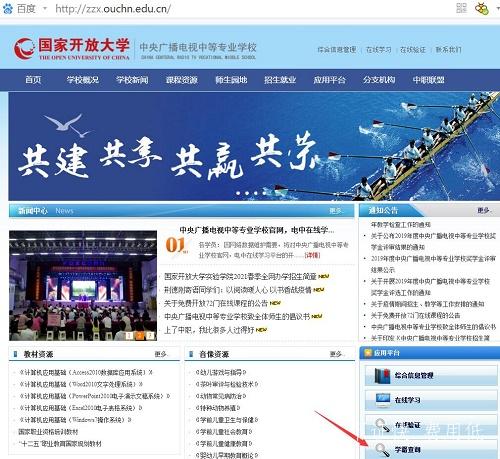Click the star icon in 应用平台 panel header

368,353
